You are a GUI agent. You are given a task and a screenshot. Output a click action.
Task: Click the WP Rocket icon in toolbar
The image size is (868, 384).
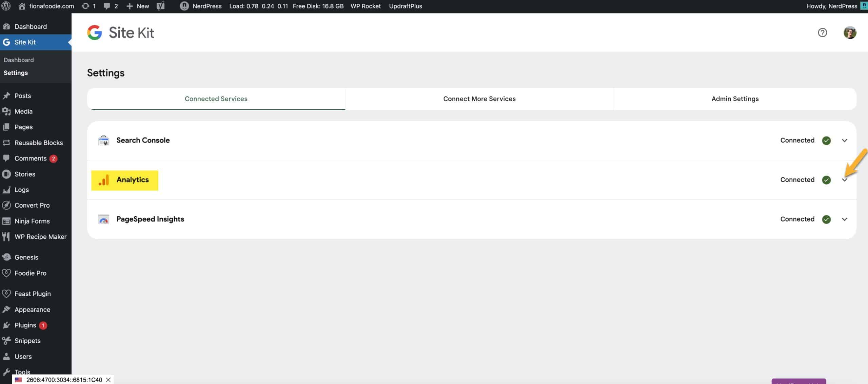pyautogui.click(x=366, y=6)
